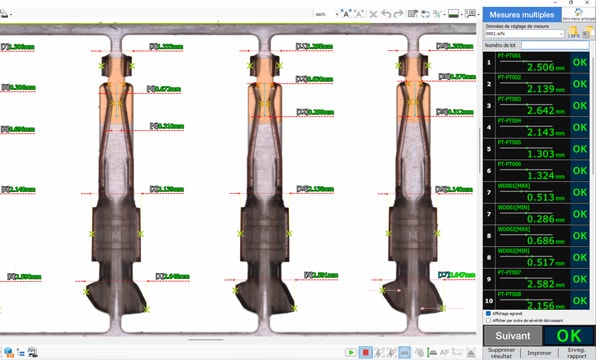
Task: Click the green play measurement button
Action: [350, 352]
